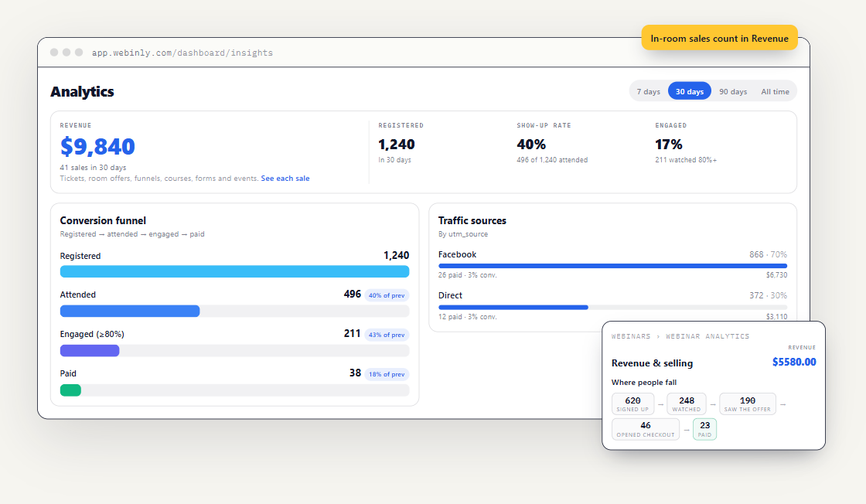The height and width of the screenshot is (504, 866).
Task: Click the 23 Paid step box
Action: pyautogui.click(x=704, y=429)
